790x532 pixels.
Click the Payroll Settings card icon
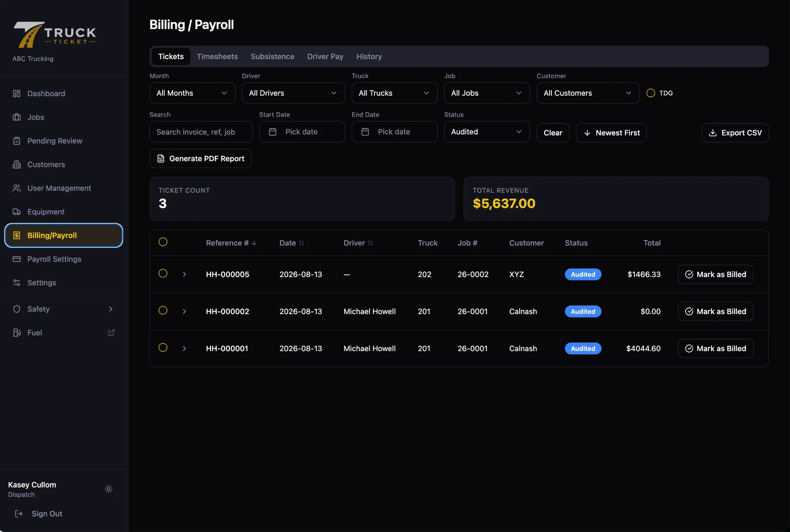pos(16,259)
